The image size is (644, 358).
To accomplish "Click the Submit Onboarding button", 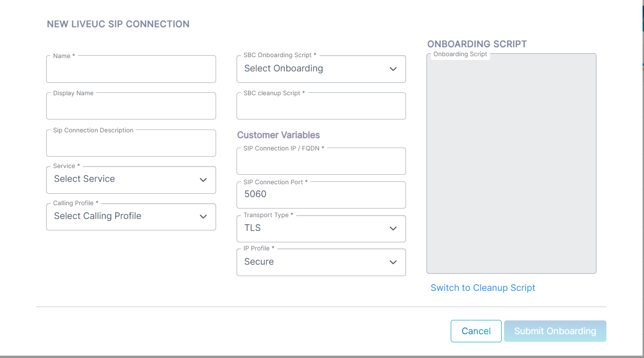I will [555, 331].
